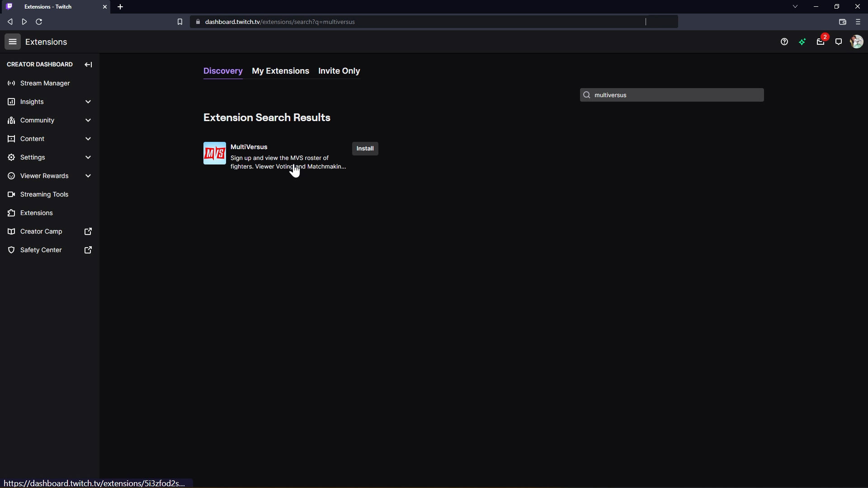Expand the Settings section chevron
The height and width of the screenshot is (488, 868).
point(88,157)
